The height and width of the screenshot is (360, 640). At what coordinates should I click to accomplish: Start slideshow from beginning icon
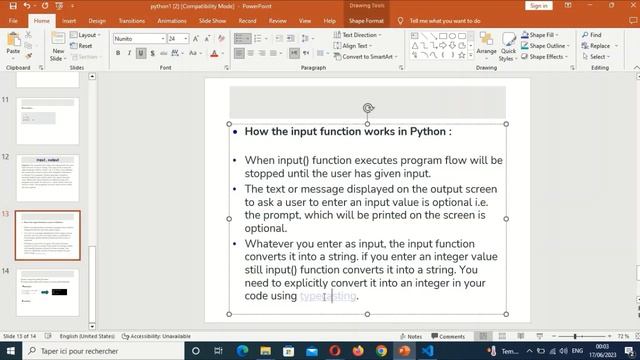tap(59, 6)
